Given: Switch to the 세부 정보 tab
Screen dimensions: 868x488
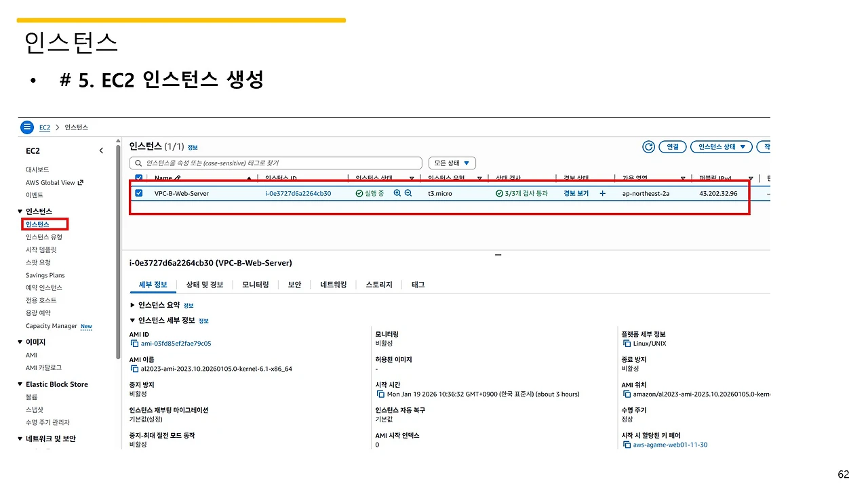Looking at the screenshot, I should tap(153, 285).
